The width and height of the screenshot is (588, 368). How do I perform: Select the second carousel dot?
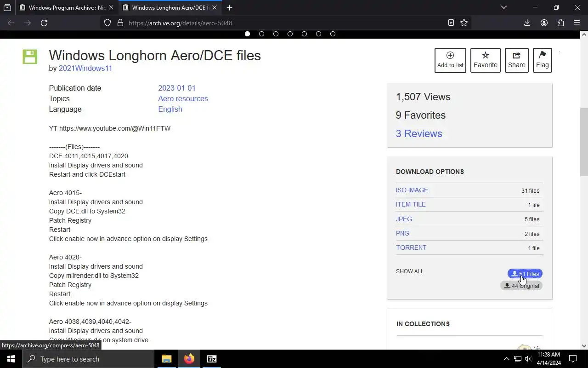[x=261, y=34]
